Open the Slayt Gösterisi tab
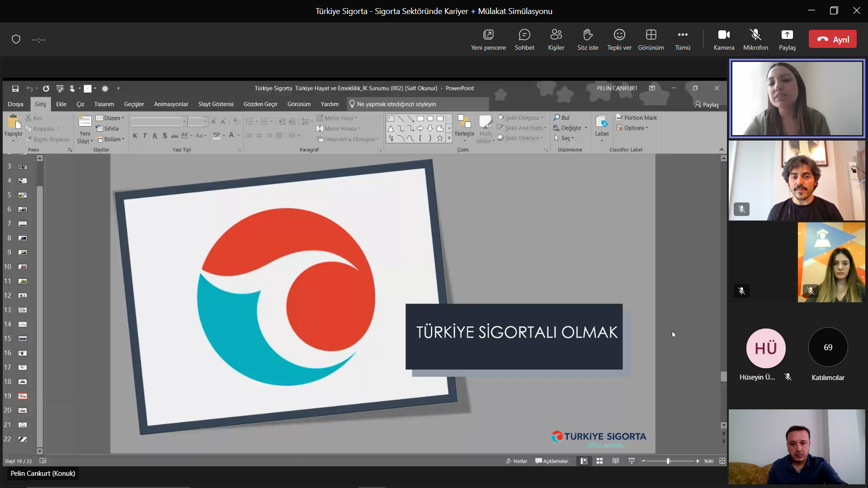Image resolution: width=868 pixels, height=488 pixels. (x=216, y=104)
